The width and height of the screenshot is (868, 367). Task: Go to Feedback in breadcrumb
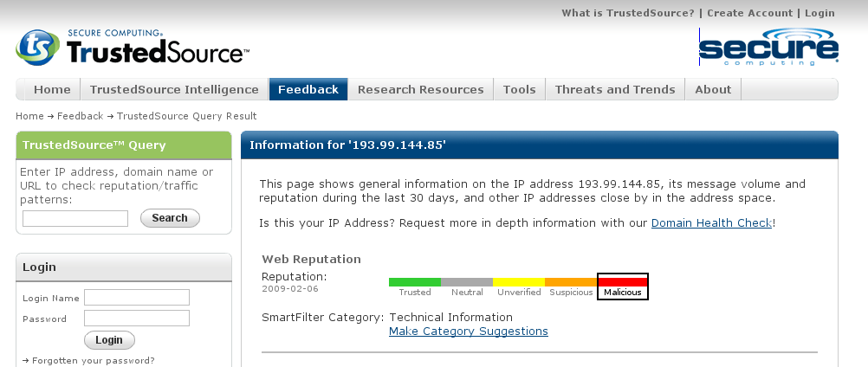81,116
